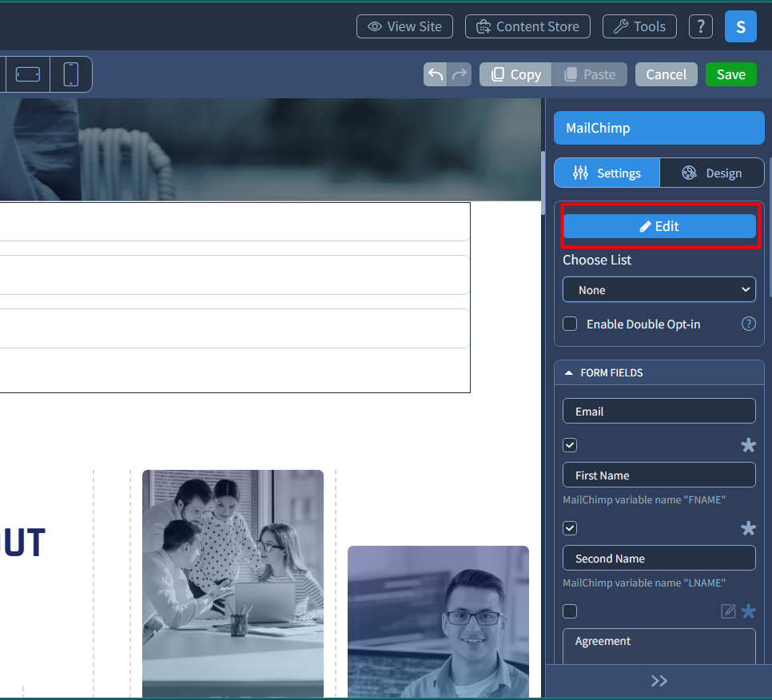Click the 'MailChimp variable name "LNAME"' hint
772x700 pixels.
(x=644, y=583)
